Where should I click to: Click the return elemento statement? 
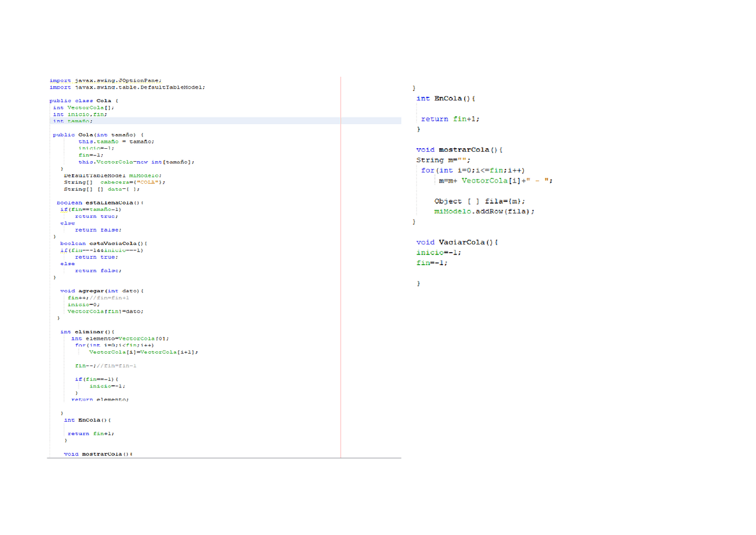[x=100, y=400]
